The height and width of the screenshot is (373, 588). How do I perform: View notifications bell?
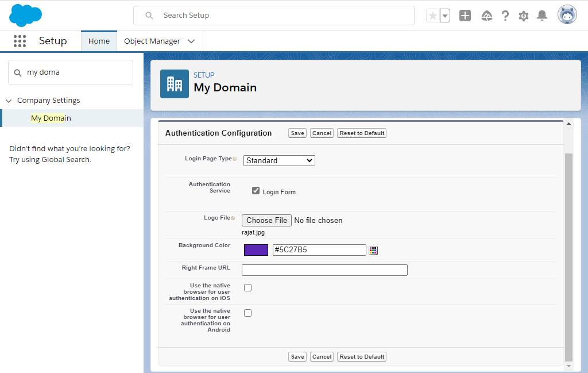point(542,16)
